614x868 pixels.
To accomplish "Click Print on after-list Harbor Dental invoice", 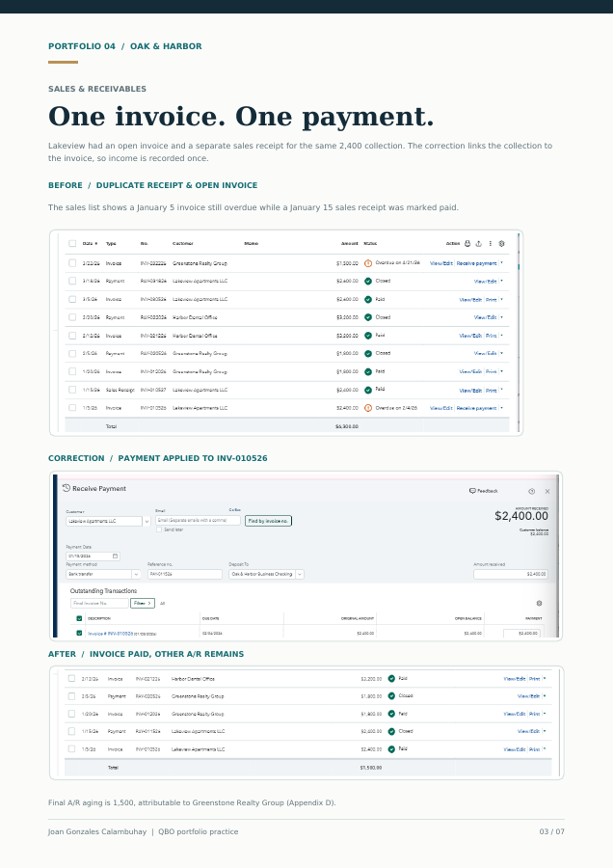I will tap(534, 679).
